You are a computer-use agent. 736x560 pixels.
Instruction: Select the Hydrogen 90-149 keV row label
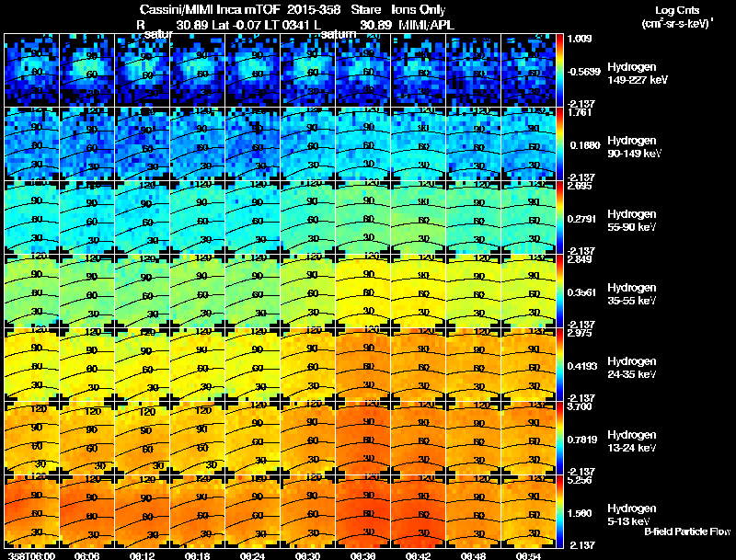(634, 147)
